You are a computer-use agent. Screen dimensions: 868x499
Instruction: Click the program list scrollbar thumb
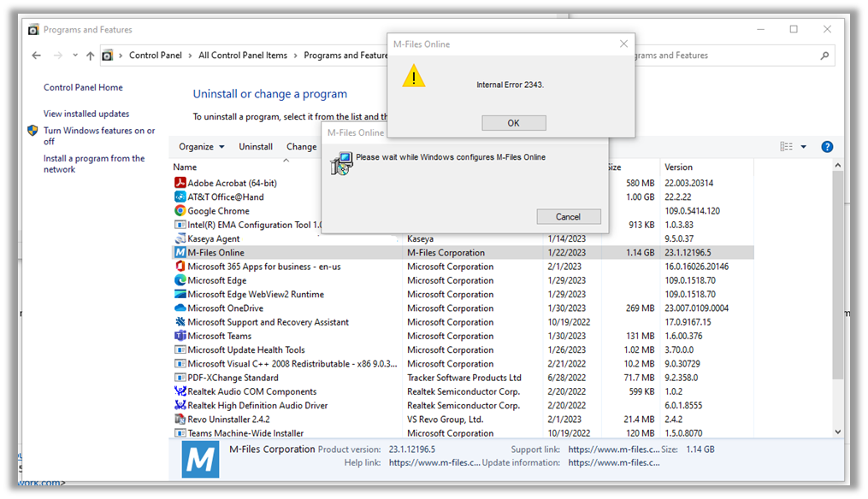[x=837, y=275]
